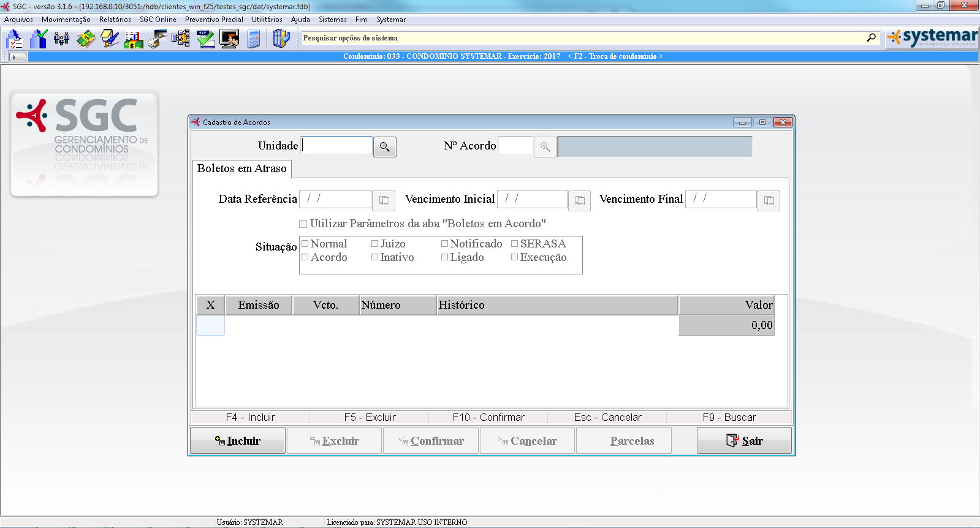The height and width of the screenshot is (528, 980).
Task: Click the three people group toolbar icon
Action: point(61,39)
